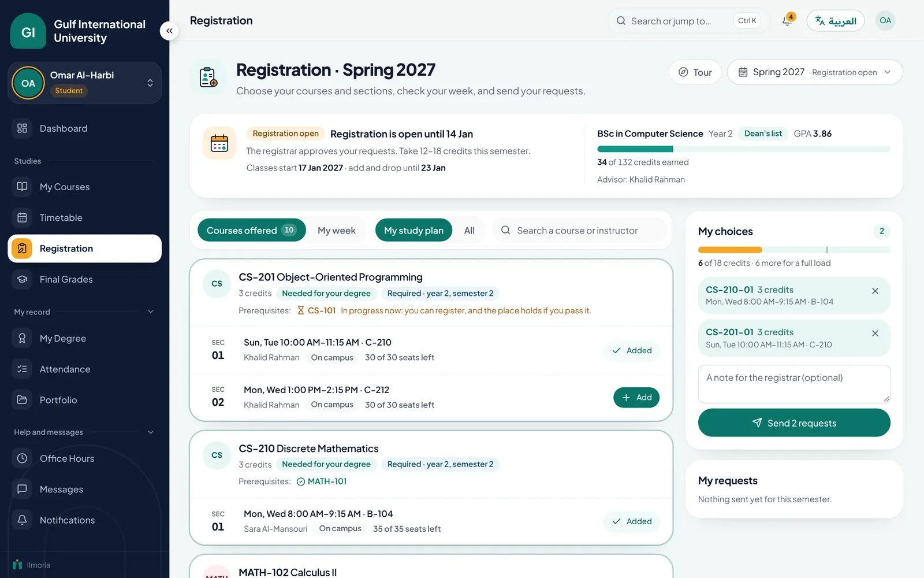Open the Timetable calendar icon

click(22, 217)
